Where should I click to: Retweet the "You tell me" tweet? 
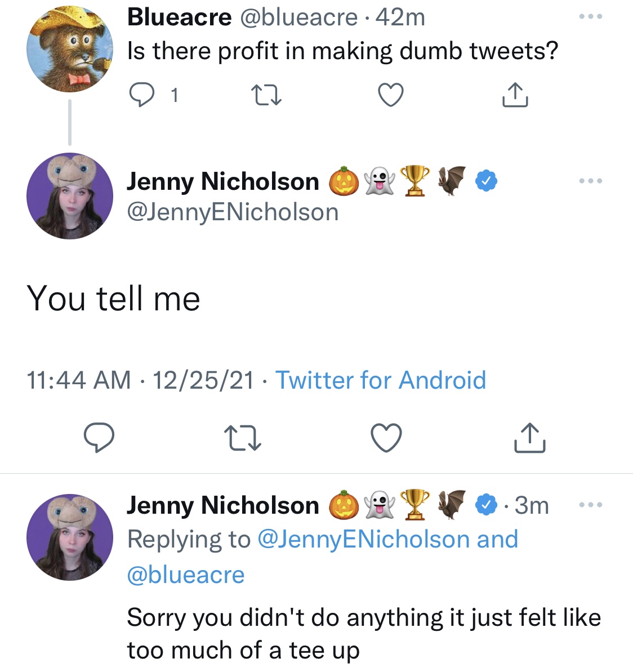243,438
